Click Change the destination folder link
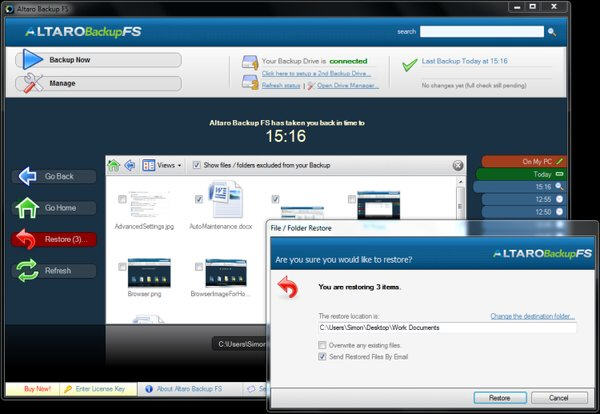This screenshot has width=600, height=414. click(x=533, y=316)
